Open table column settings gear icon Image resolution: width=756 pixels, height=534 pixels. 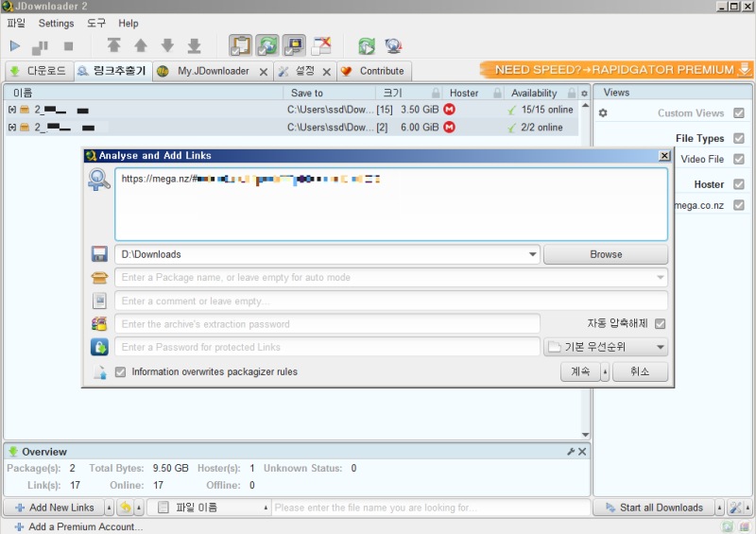coord(584,94)
